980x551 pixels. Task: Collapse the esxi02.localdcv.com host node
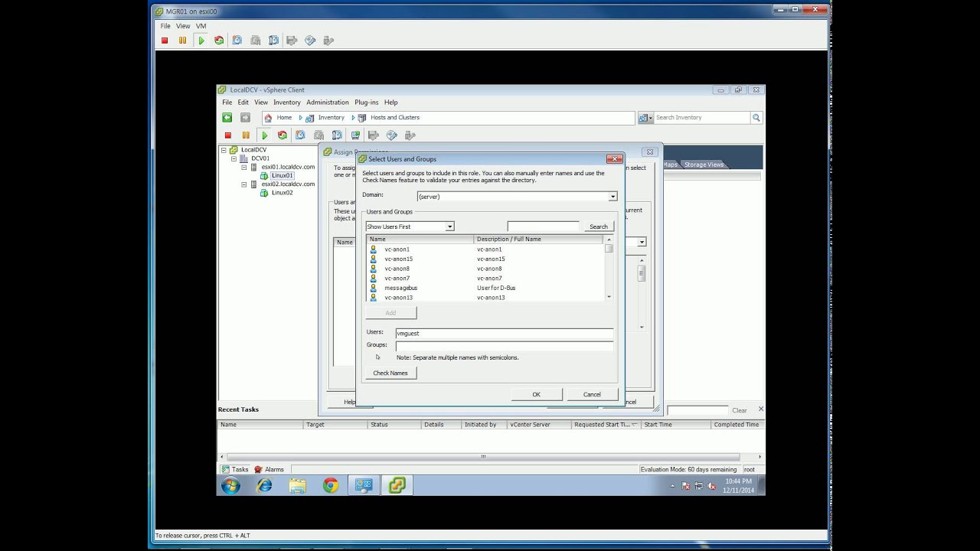[x=244, y=184]
